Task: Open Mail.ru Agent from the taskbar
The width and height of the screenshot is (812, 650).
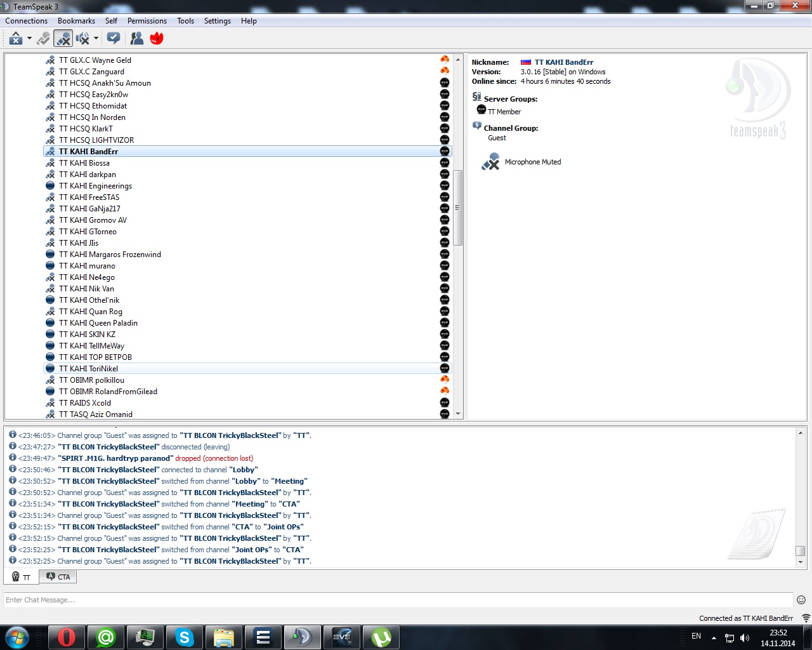Action: point(105,637)
